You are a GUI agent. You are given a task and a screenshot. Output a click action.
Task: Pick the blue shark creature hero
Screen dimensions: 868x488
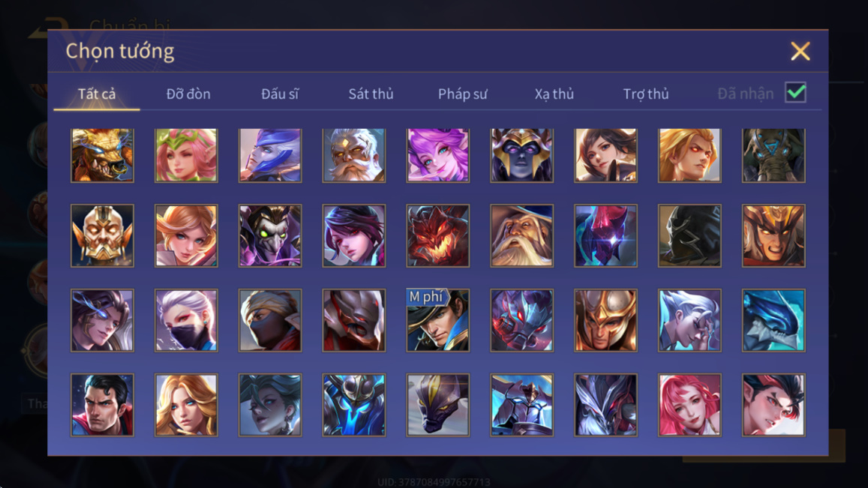coord(773,320)
